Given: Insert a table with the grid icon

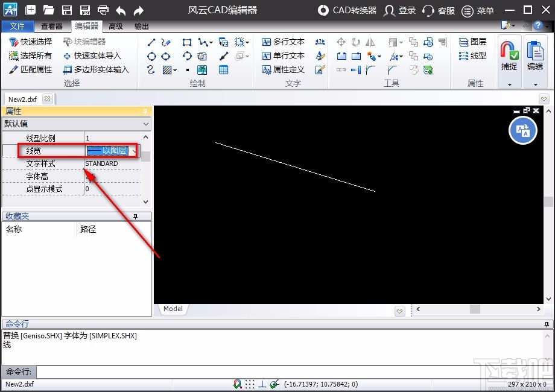Looking at the screenshot, I should pyautogui.click(x=223, y=70).
